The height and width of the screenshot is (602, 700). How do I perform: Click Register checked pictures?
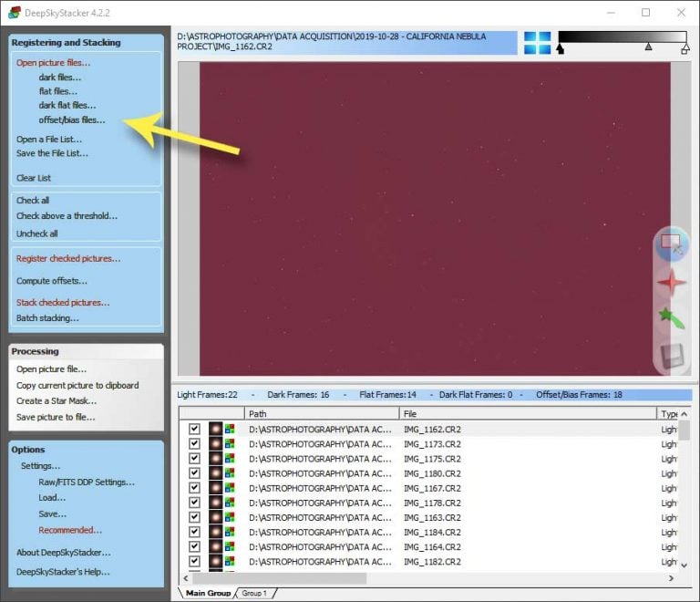tap(68, 258)
